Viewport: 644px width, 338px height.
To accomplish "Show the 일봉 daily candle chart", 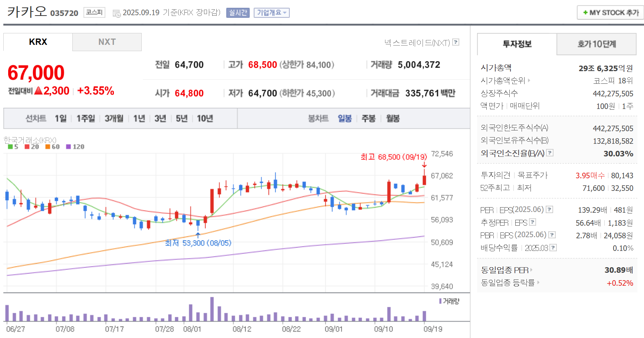I will [345, 119].
